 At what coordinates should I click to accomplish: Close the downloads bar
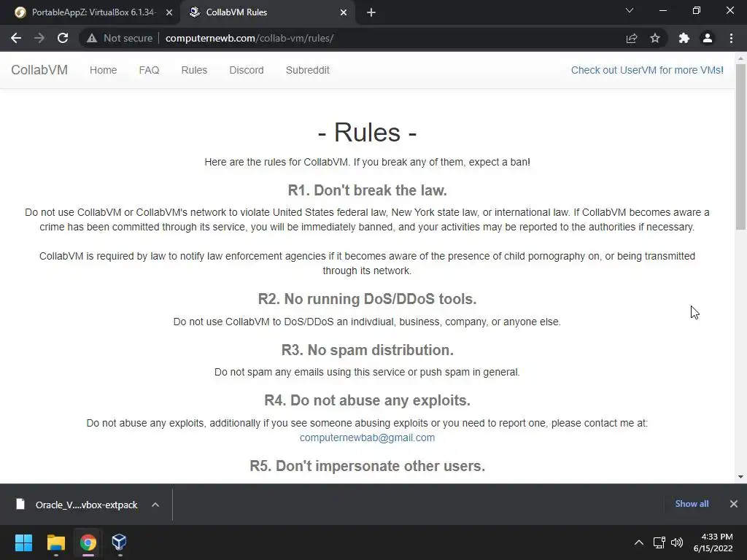tap(734, 504)
